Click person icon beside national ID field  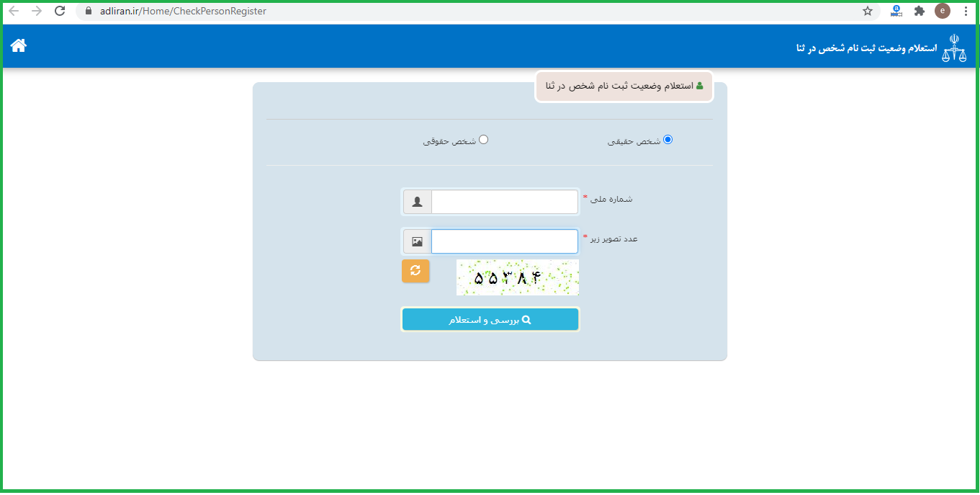pos(417,202)
